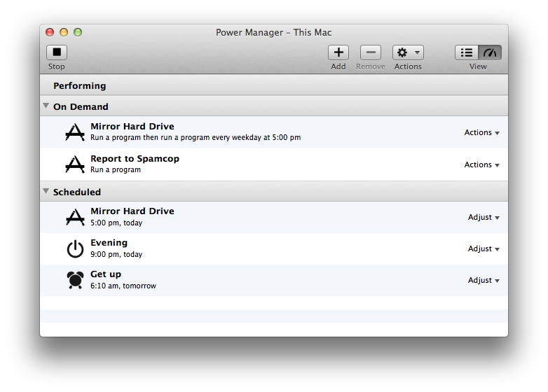Screen dimensions: 548x392
Task: Click Scheduled header label
Action: pyautogui.click(x=77, y=192)
